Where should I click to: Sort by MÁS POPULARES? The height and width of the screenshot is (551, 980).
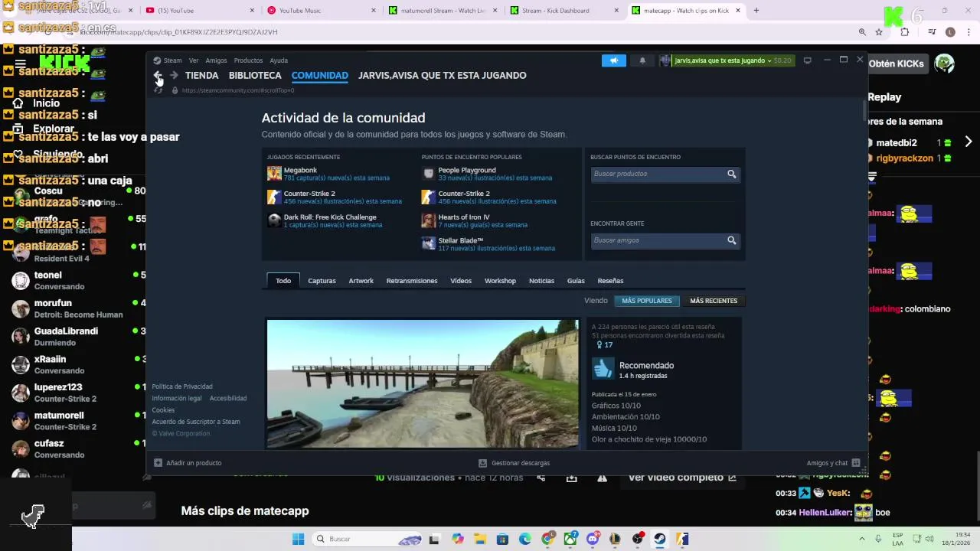point(647,301)
